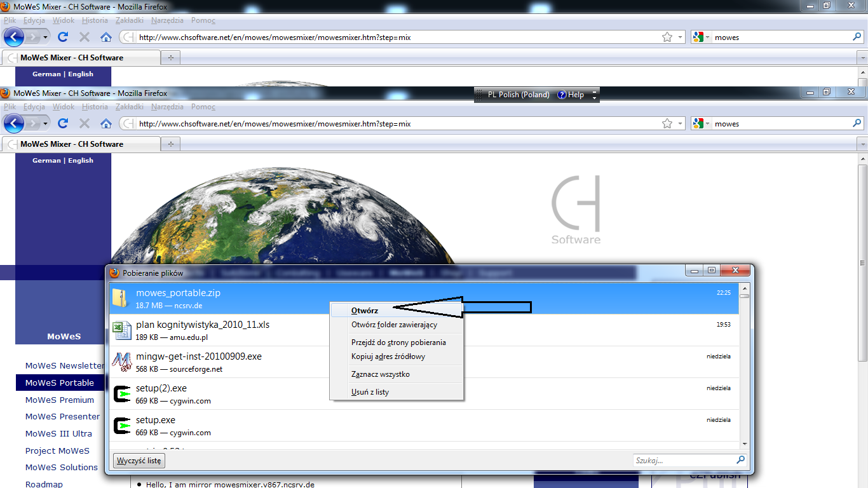Click setup.exe Cygwin icon
868x488 pixels.
click(x=121, y=426)
